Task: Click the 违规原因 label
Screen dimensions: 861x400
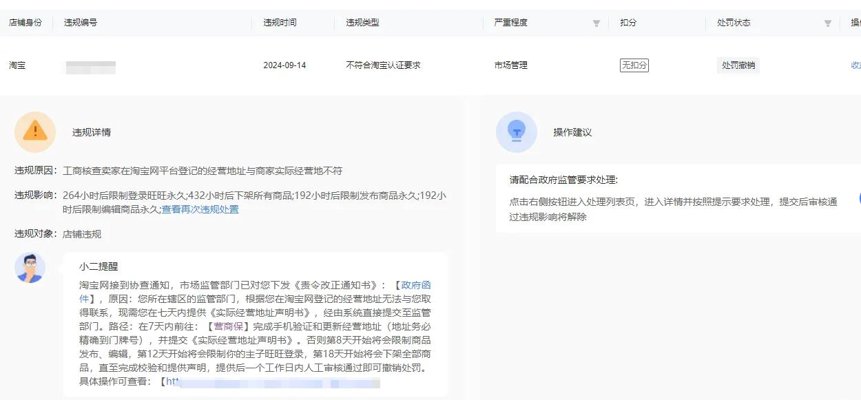Action: pyautogui.click(x=35, y=171)
